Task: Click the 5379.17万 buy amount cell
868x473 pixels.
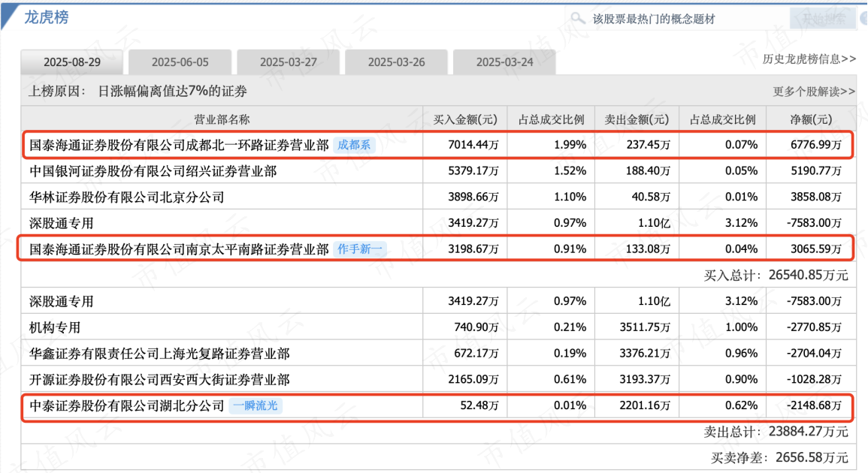Action: click(473, 171)
